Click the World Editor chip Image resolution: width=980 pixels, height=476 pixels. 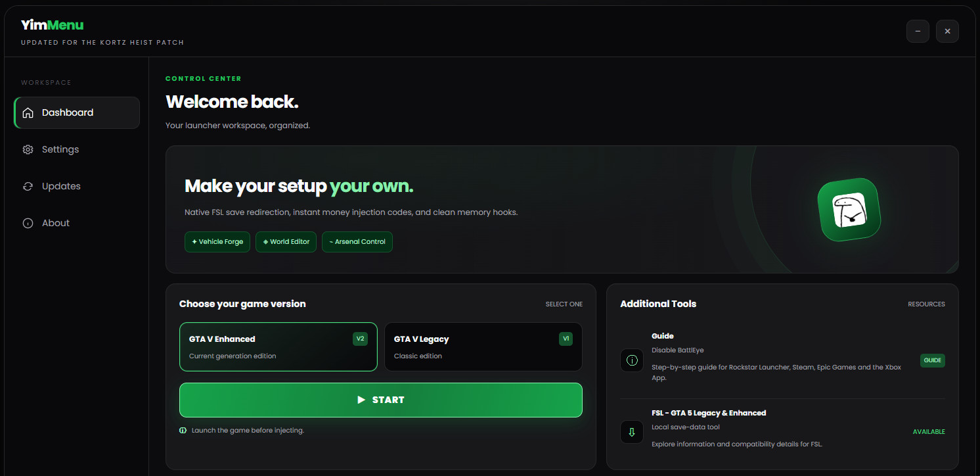pyautogui.click(x=286, y=241)
